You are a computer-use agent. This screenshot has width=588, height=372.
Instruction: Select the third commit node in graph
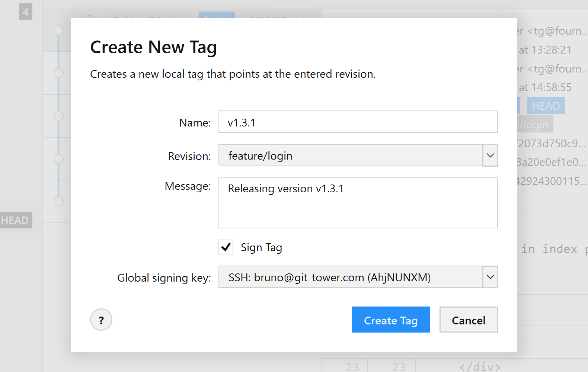(58, 116)
